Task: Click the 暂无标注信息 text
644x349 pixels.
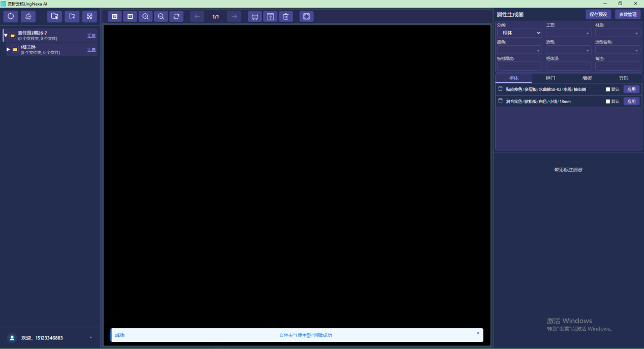Action: click(568, 170)
